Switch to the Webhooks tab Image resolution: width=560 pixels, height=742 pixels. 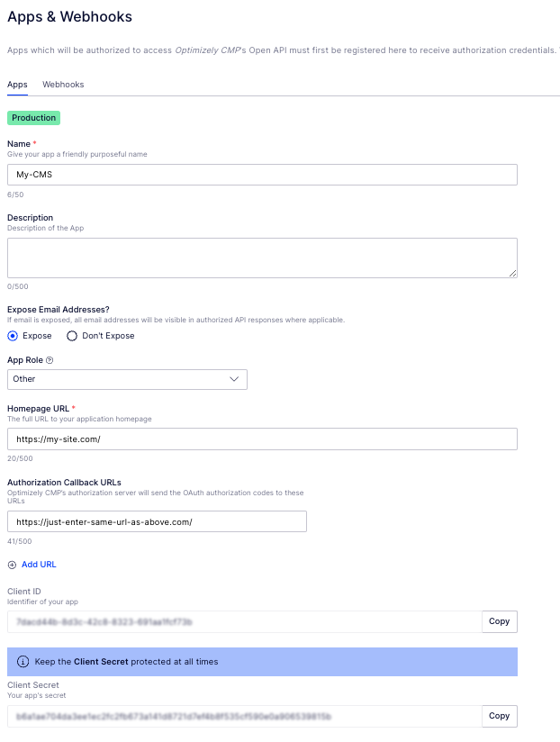[63, 85]
